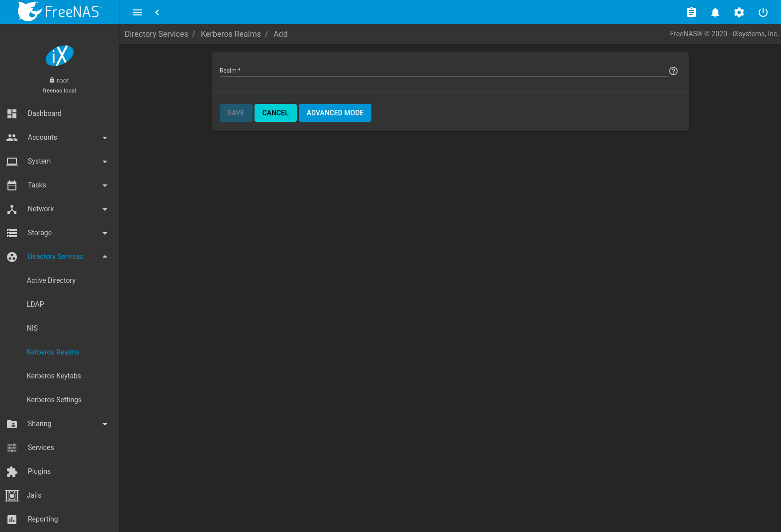
Task: Open the Dashboard page
Action: pyautogui.click(x=45, y=113)
